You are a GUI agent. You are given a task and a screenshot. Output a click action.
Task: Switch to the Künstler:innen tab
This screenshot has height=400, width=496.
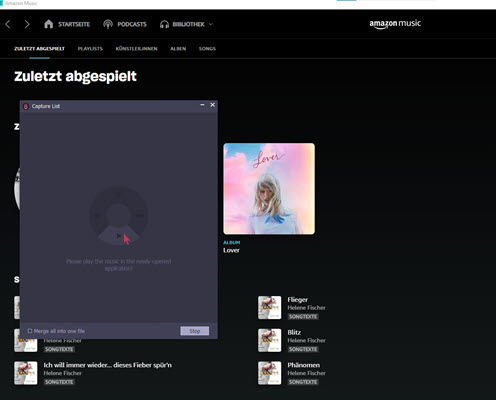pyautogui.click(x=136, y=49)
